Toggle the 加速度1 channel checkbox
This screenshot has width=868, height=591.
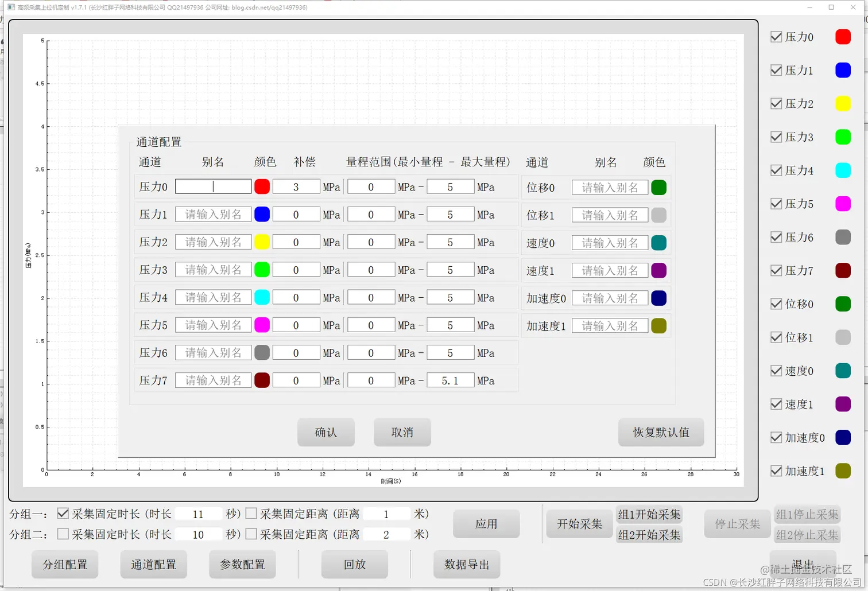[x=776, y=471]
